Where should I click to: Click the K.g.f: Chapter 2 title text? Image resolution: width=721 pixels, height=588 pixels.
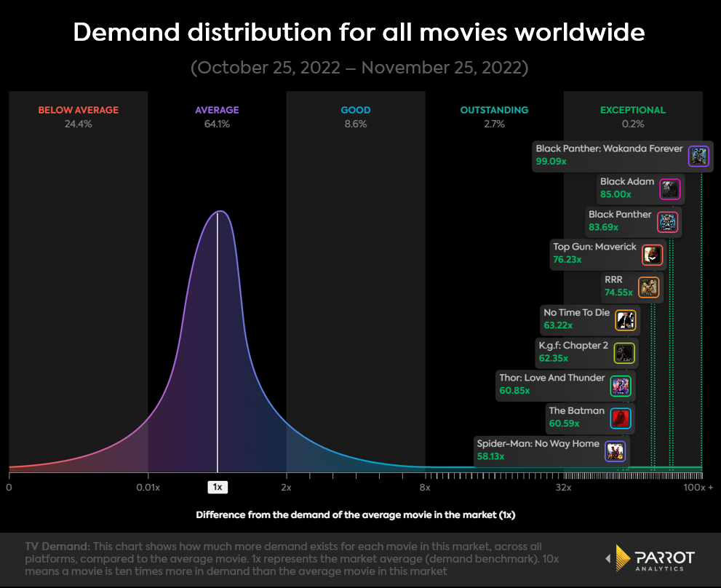pyautogui.click(x=573, y=346)
